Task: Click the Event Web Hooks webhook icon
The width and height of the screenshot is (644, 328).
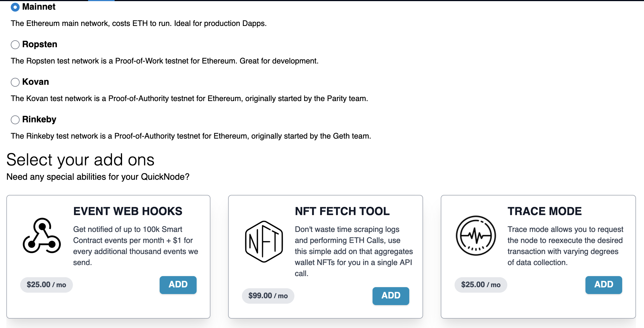Action: (x=42, y=236)
